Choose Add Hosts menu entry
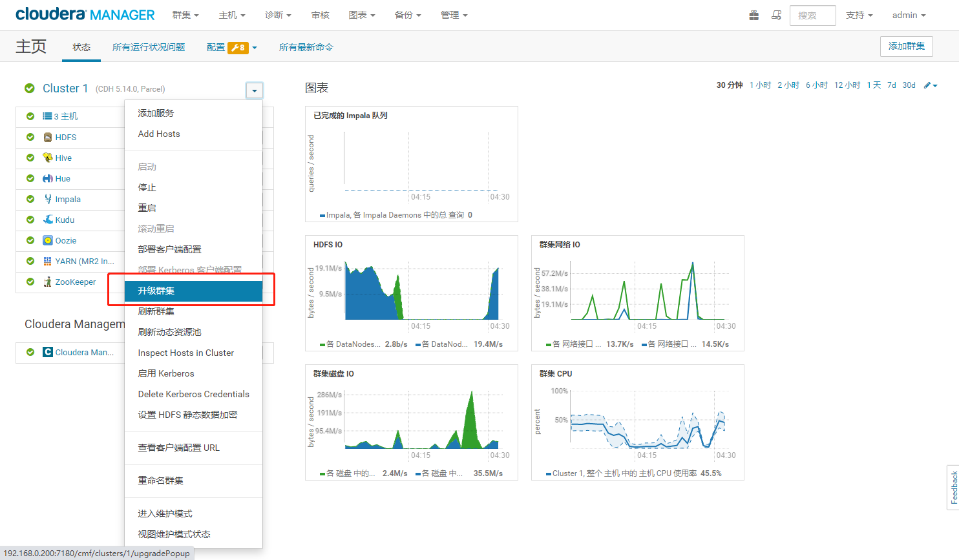This screenshot has width=959, height=560. click(193, 134)
